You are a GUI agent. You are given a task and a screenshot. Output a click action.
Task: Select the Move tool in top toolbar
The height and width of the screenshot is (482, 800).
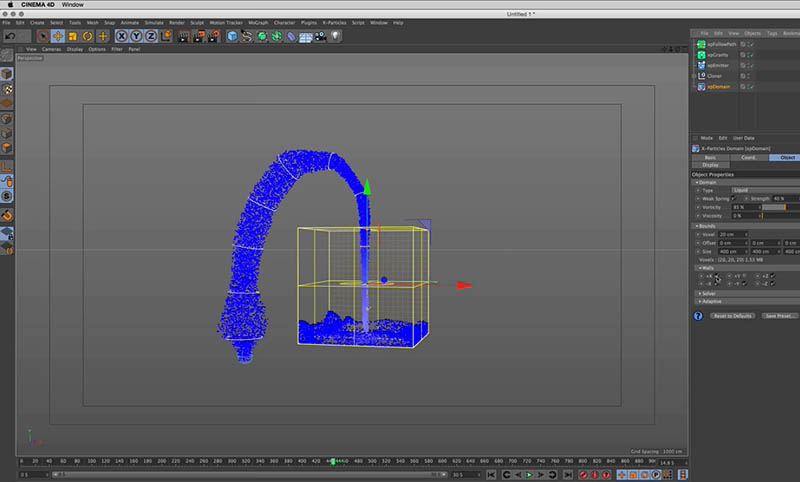coord(59,36)
